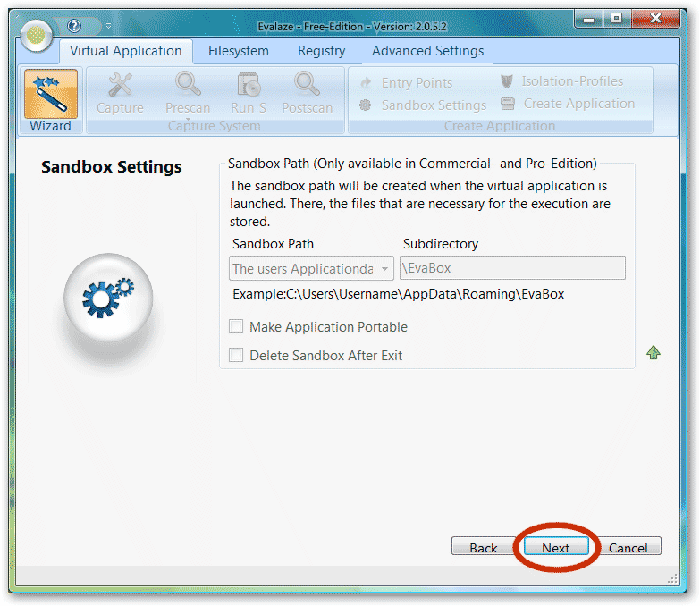Expand the Sandbox Path dropdown

click(x=311, y=268)
